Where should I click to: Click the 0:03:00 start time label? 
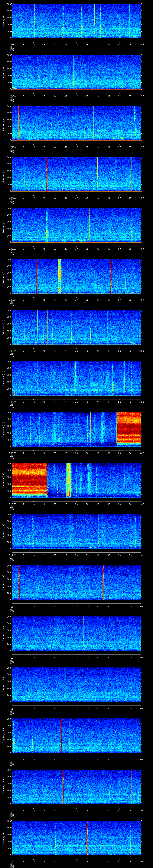pos(12,147)
